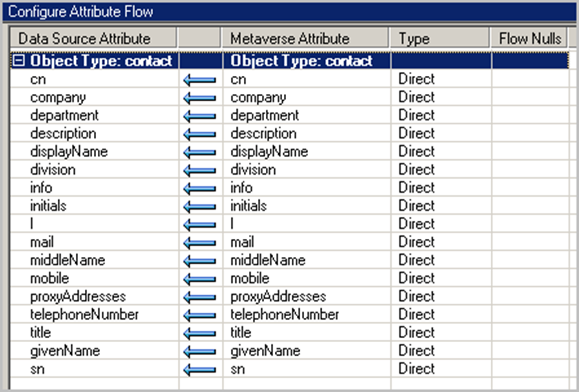Click the flow arrow icon for cn
This screenshot has height=392, width=579.
[199, 80]
